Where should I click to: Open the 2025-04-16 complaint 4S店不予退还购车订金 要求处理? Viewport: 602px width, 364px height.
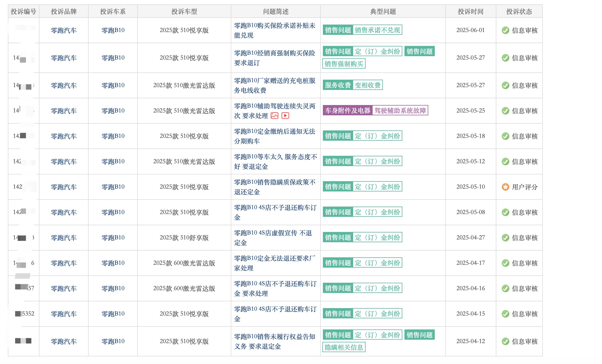click(275, 288)
